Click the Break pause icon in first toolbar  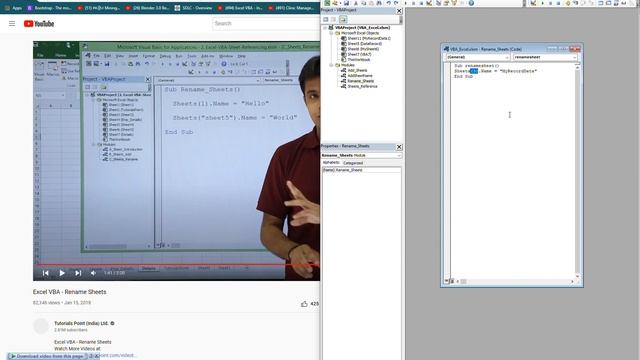[x=413, y=3]
